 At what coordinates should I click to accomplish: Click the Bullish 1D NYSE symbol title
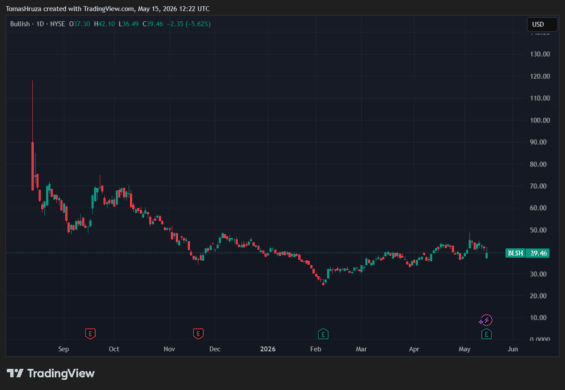pos(37,24)
